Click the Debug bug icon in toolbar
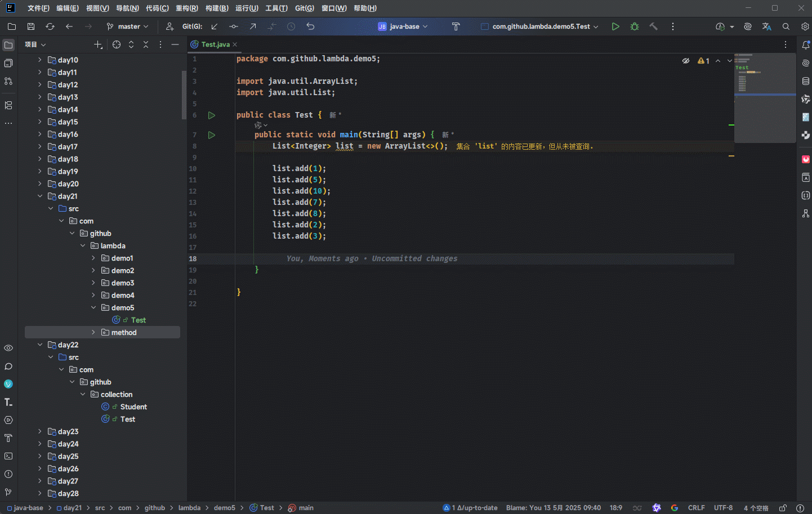The height and width of the screenshot is (514, 812). click(x=635, y=26)
